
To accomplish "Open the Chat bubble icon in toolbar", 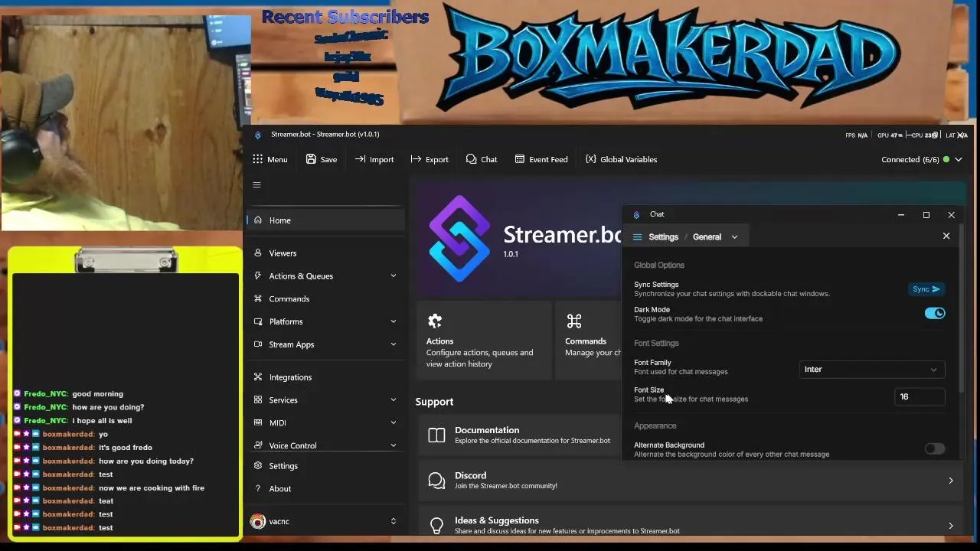I will (x=471, y=159).
